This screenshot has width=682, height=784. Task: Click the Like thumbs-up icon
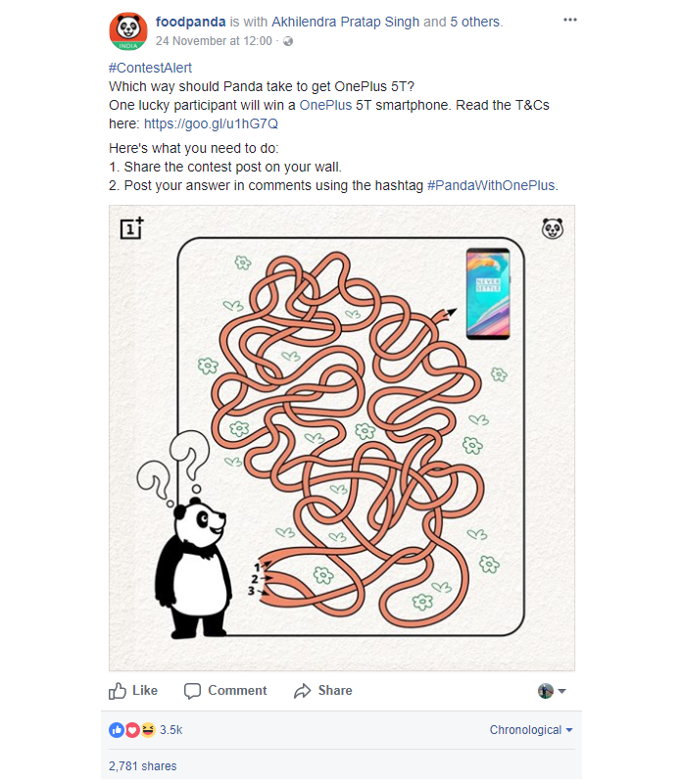118,691
